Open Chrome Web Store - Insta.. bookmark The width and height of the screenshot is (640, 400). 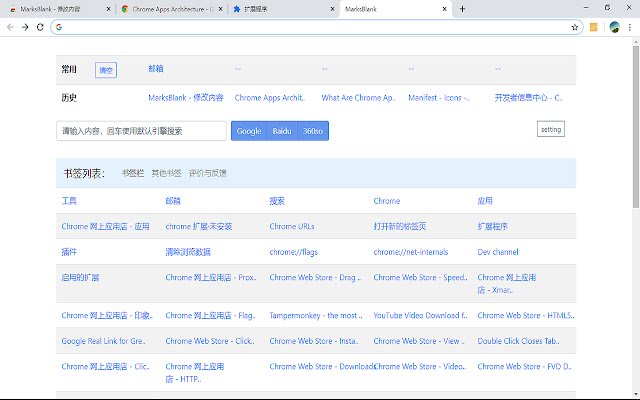coord(314,341)
